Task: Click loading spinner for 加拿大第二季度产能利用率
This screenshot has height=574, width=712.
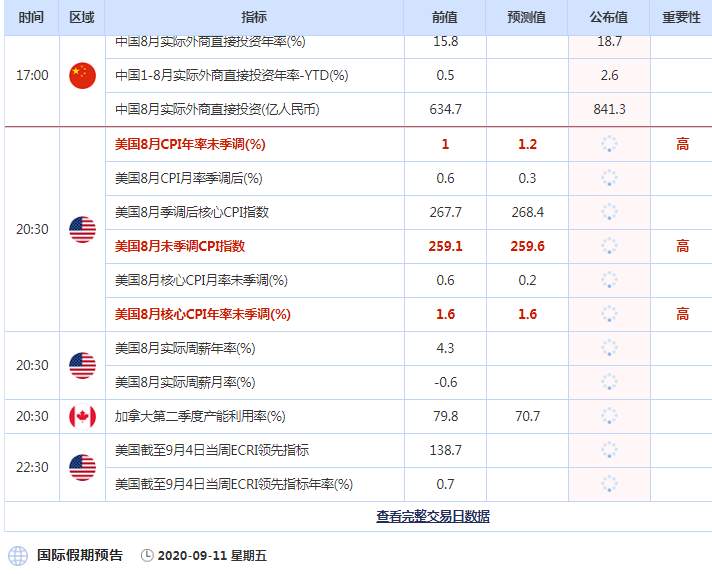Action: click(609, 416)
